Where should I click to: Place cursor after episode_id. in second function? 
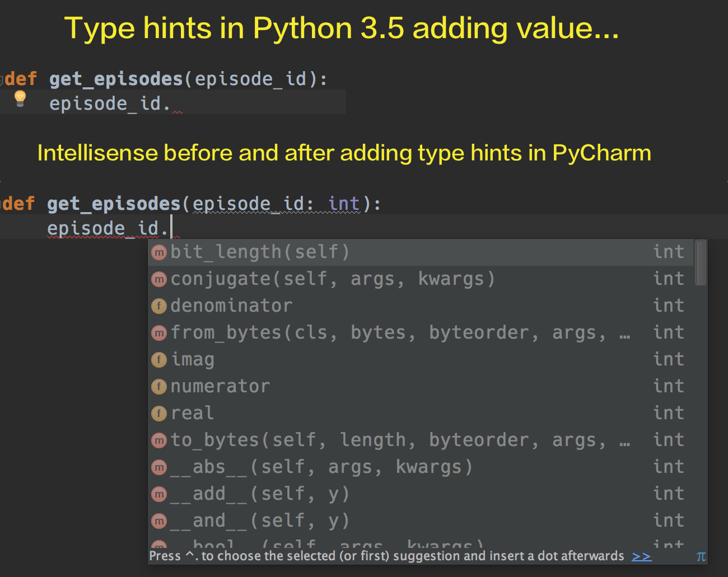[x=171, y=228]
